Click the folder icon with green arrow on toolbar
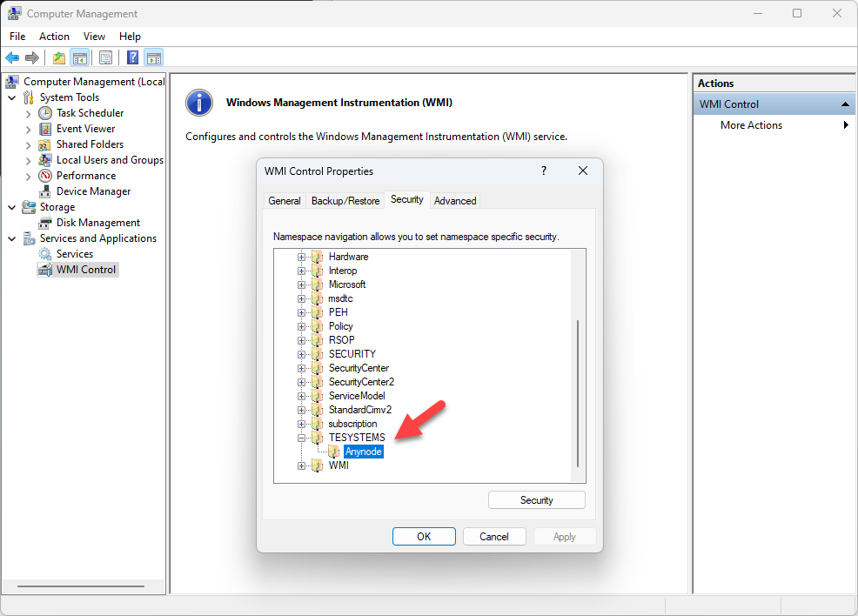The image size is (858, 616). point(58,57)
